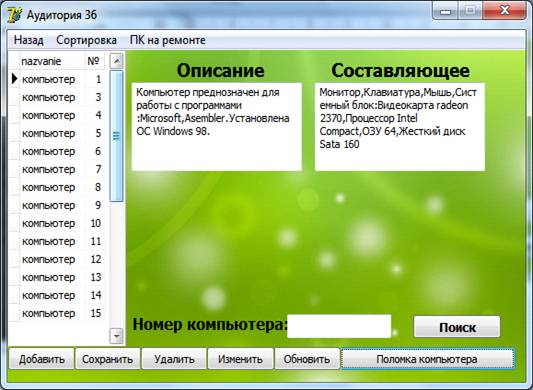The width and height of the screenshot is (533, 390).
Task: Click the grid vertical scrollbar thumb
Action: tap(117, 136)
